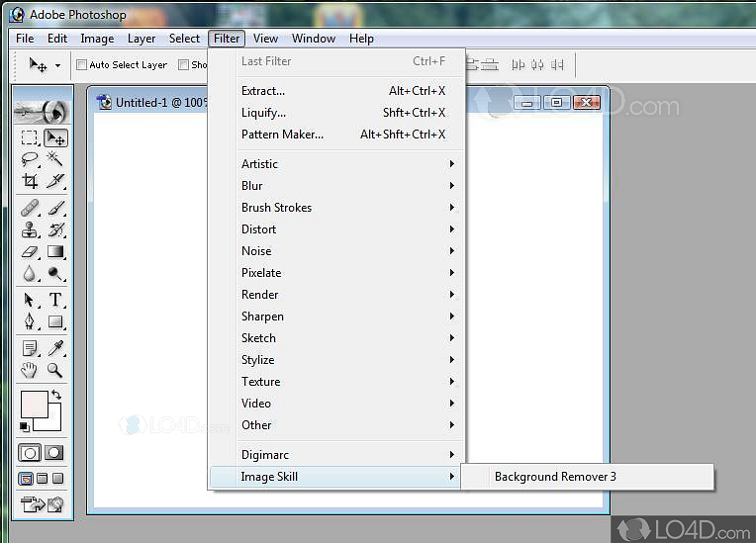Swap foreground and background colors

pyautogui.click(x=56, y=395)
